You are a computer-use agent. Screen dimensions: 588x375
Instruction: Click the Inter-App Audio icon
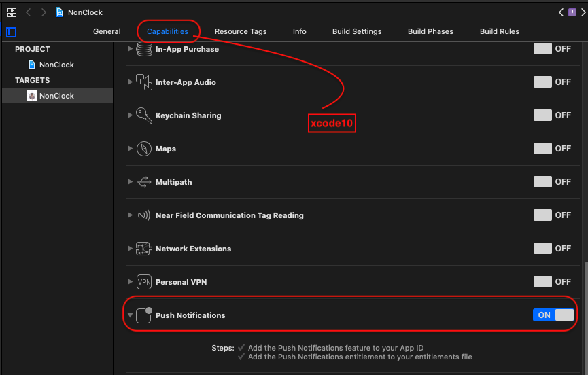click(144, 82)
